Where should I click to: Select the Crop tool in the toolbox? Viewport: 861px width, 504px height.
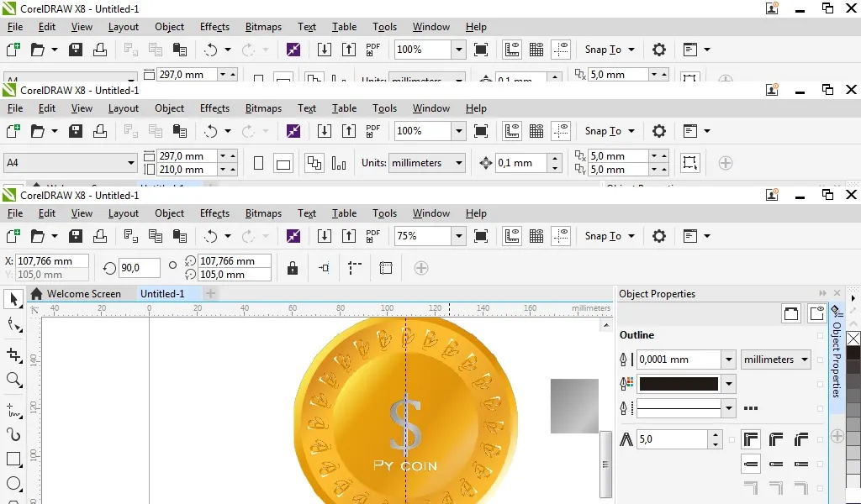(14, 354)
